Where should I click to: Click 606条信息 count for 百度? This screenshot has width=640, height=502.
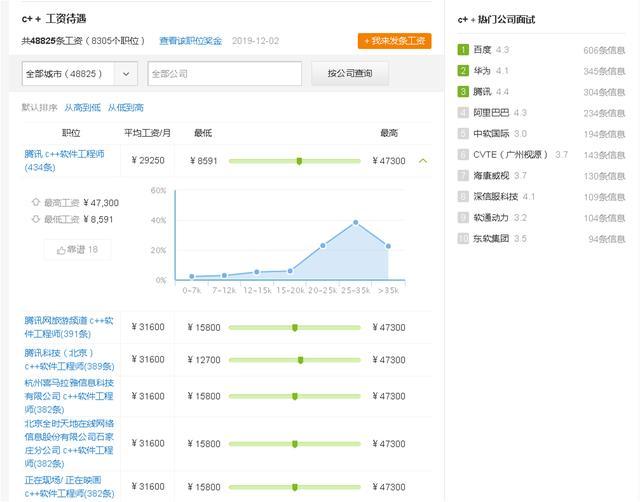tap(604, 50)
